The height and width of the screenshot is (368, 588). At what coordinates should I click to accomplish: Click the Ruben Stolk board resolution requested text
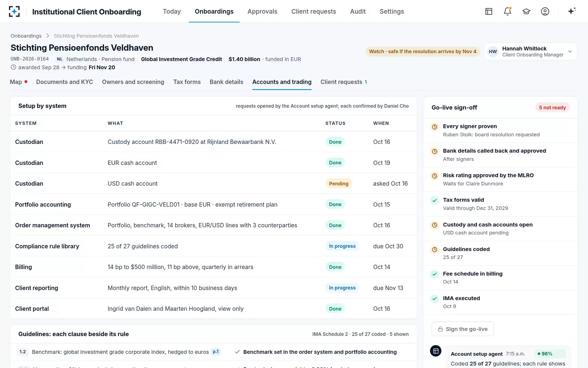click(491, 135)
